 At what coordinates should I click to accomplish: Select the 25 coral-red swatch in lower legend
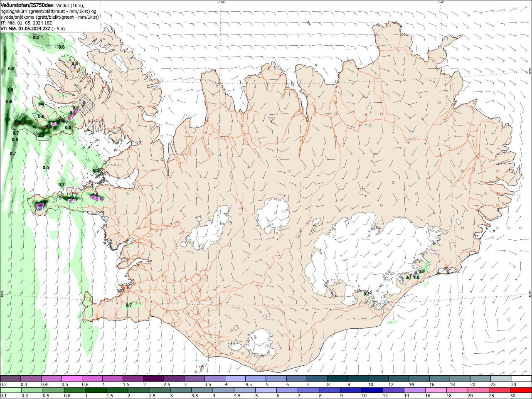499,390
